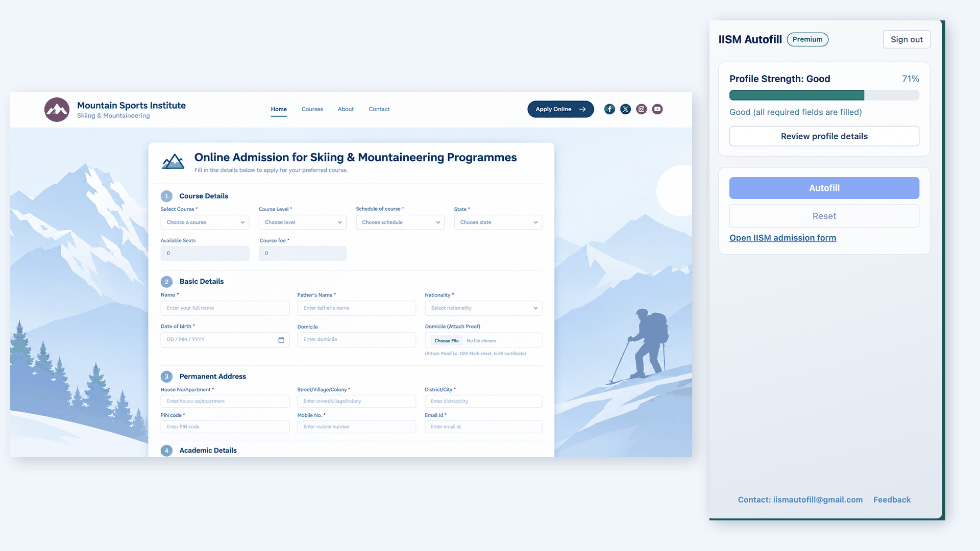The image size is (980, 551).
Task: Click Choose File for domicile proof
Action: (x=447, y=341)
